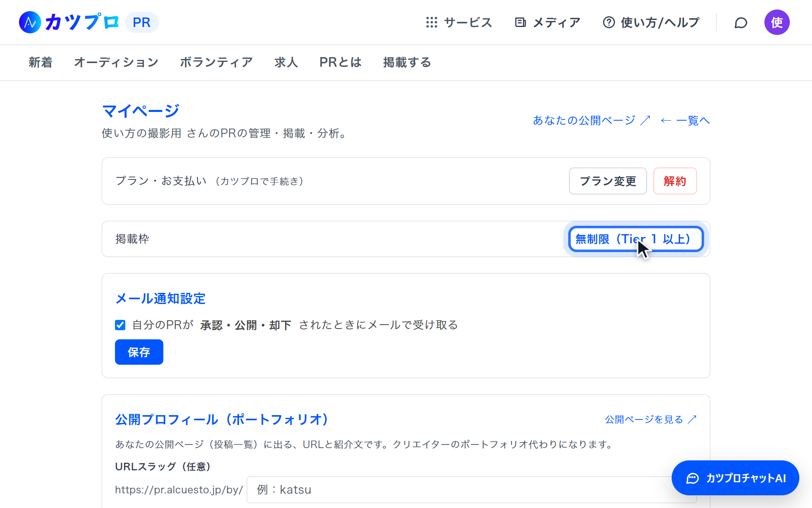
Task: Click the https://pr.alcuesto.jp/by/ prefix text
Action: (179, 490)
